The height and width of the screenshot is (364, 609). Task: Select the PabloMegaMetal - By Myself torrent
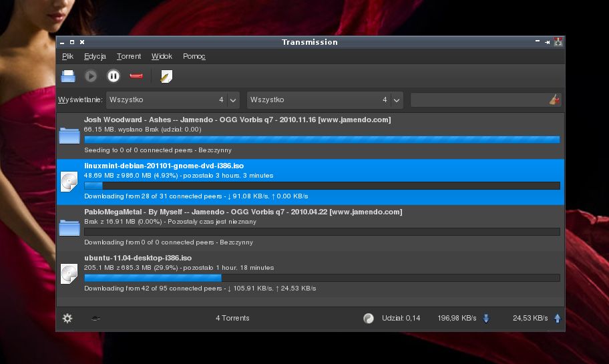(311, 228)
